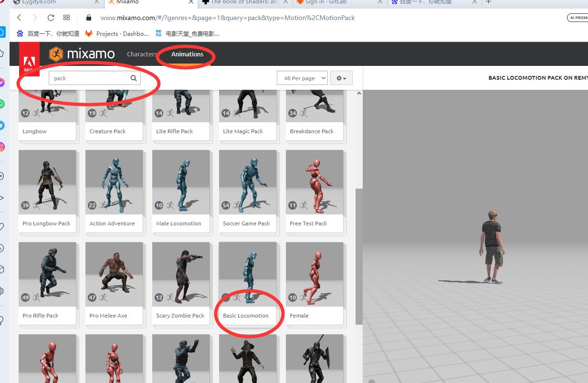588x383 pixels.
Task: Click the Creature Pack label
Action: pos(107,131)
